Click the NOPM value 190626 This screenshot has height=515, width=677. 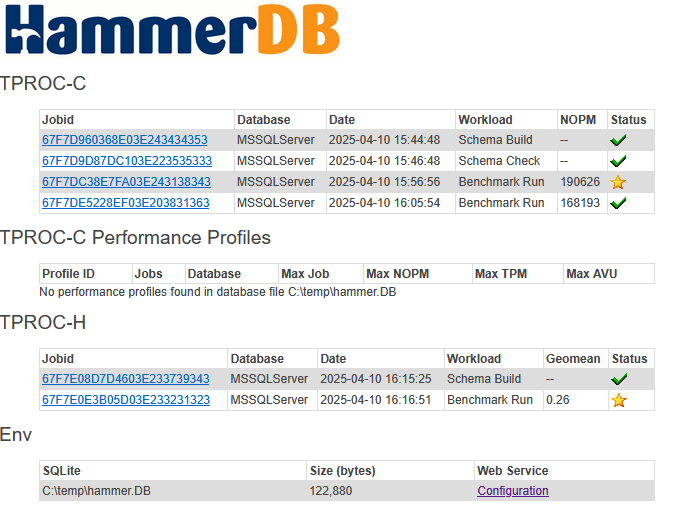580,182
